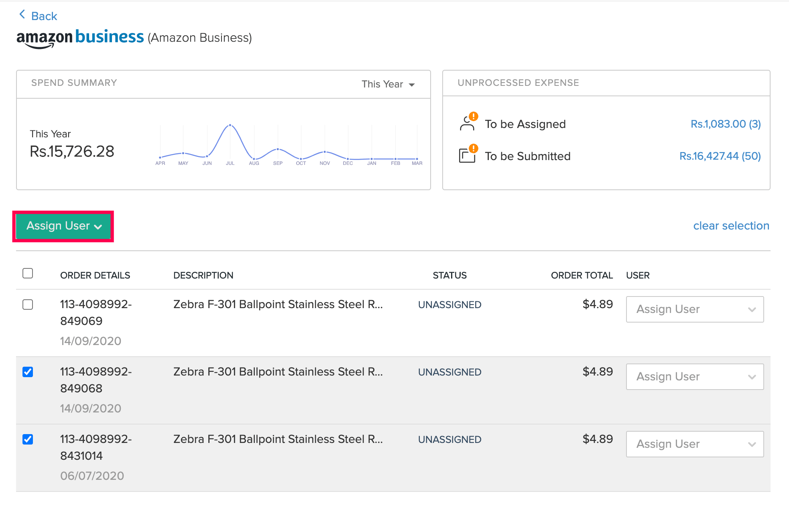This screenshot has height=532, width=789.
Task: Open Rs.16,427.44 (50) to be submitted link
Action: 720,156
